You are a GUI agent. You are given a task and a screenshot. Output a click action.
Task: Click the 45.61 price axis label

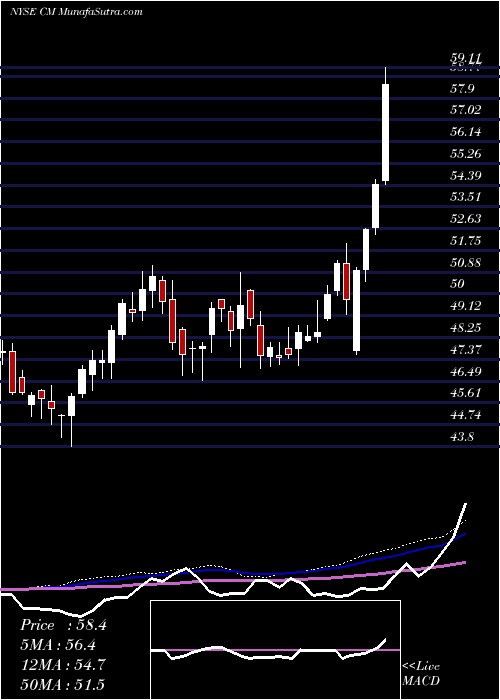pyautogui.click(x=466, y=393)
